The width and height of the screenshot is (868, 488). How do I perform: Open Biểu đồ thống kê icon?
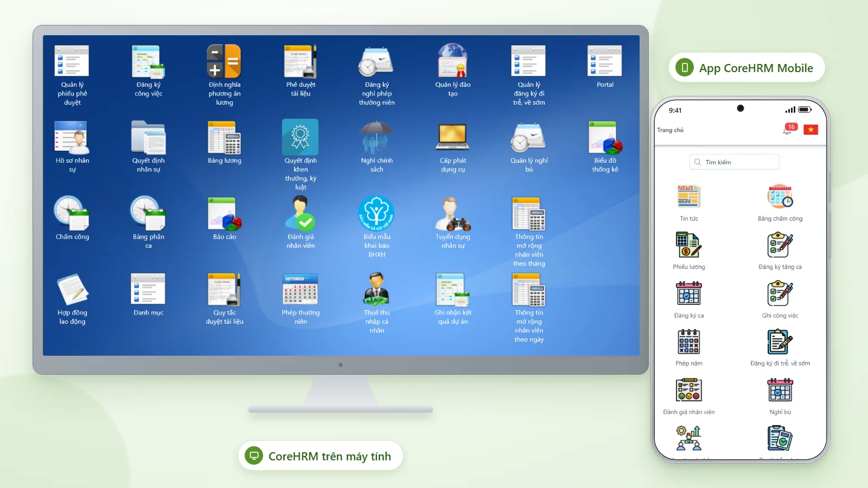[605, 137]
